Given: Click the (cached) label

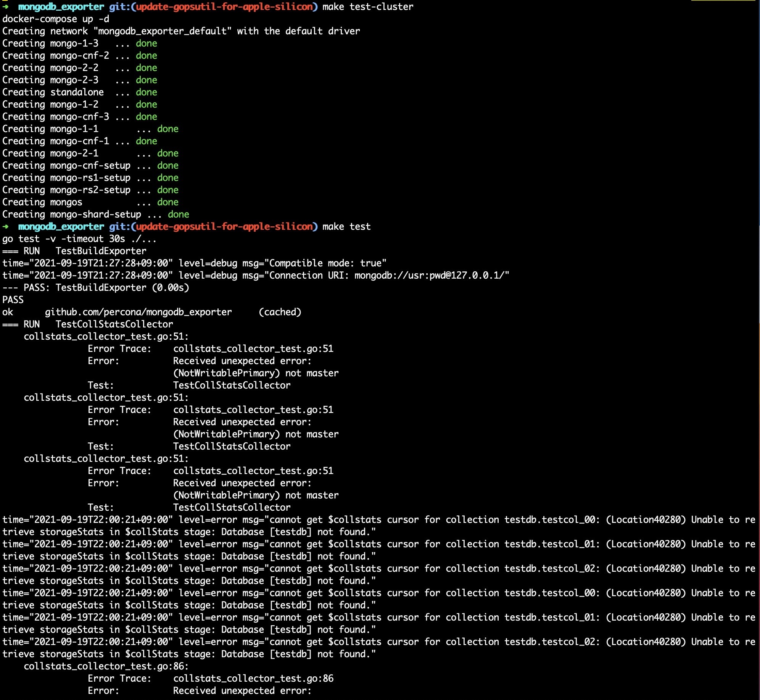Looking at the screenshot, I should (280, 312).
